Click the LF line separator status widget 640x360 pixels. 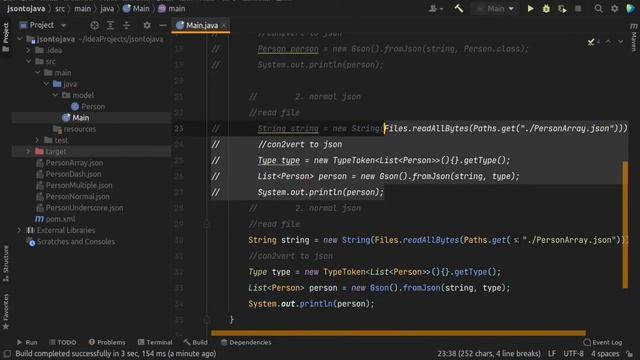tap(552, 353)
